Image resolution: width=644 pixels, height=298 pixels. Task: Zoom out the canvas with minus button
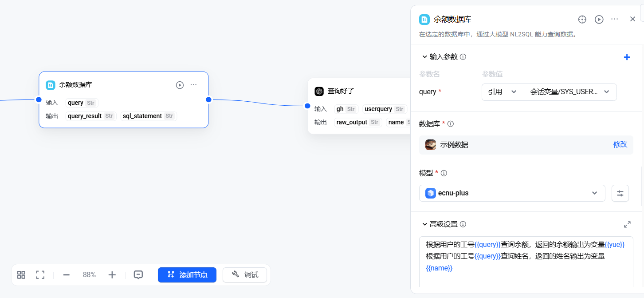coord(67,275)
